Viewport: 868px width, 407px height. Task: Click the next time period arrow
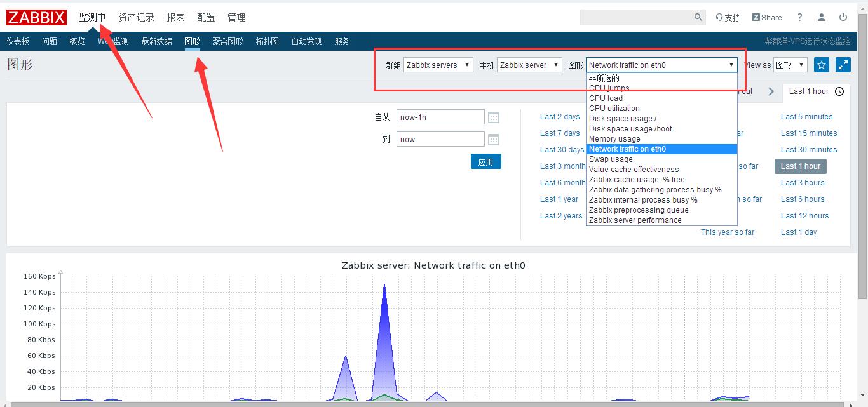tap(771, 91)
